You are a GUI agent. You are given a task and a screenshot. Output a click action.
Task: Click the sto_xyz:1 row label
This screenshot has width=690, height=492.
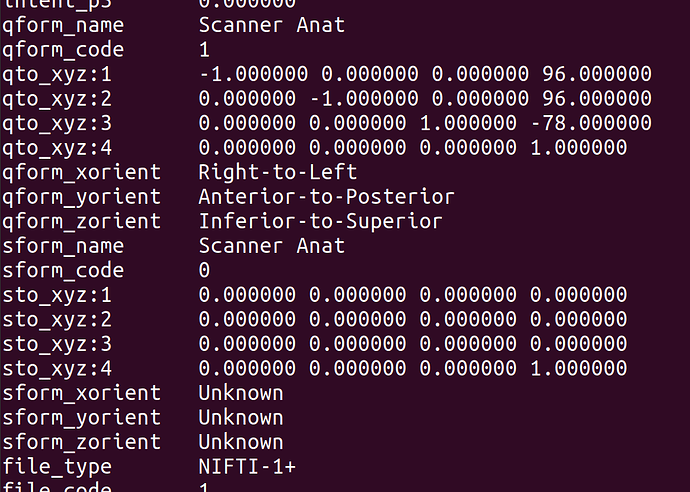(x=57, y=296)
